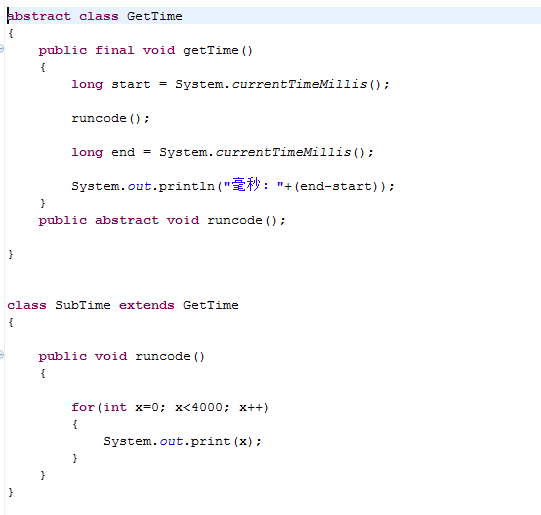Collapse the SubTime runcode() method fold marker
Image resolution: width=541 pixels, height=515 pixels.
[x=1, y=355]
